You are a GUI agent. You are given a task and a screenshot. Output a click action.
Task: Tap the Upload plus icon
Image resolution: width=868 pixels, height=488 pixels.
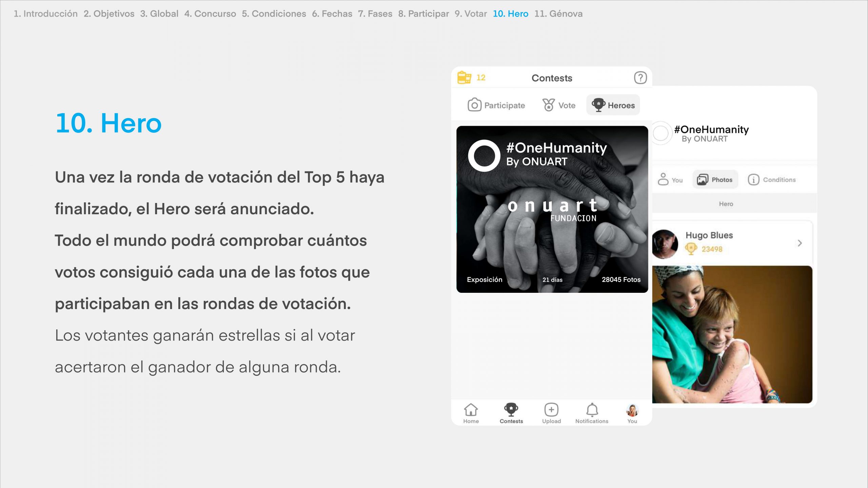(x=551, y=410)
